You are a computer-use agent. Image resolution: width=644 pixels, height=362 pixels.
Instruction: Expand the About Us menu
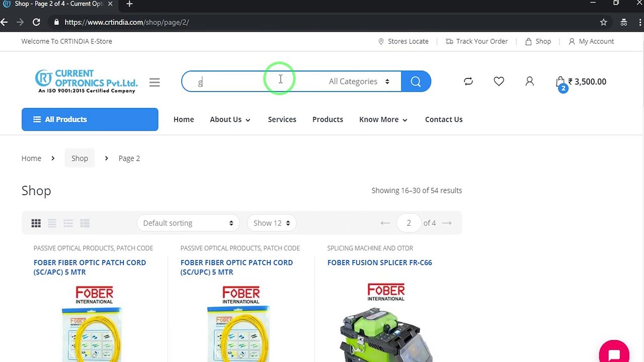pyautogui.click(x=230, y=120)
